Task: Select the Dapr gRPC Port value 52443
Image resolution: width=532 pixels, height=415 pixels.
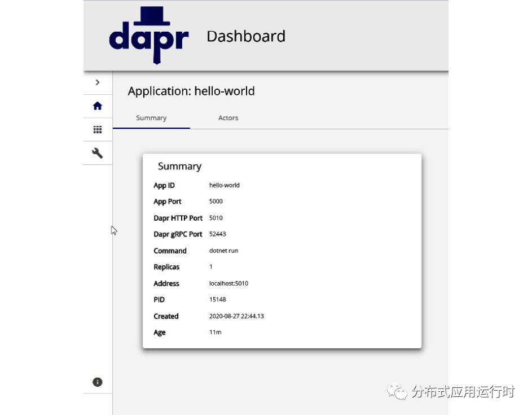Action: pyautogui.click(x=217, y=234)
